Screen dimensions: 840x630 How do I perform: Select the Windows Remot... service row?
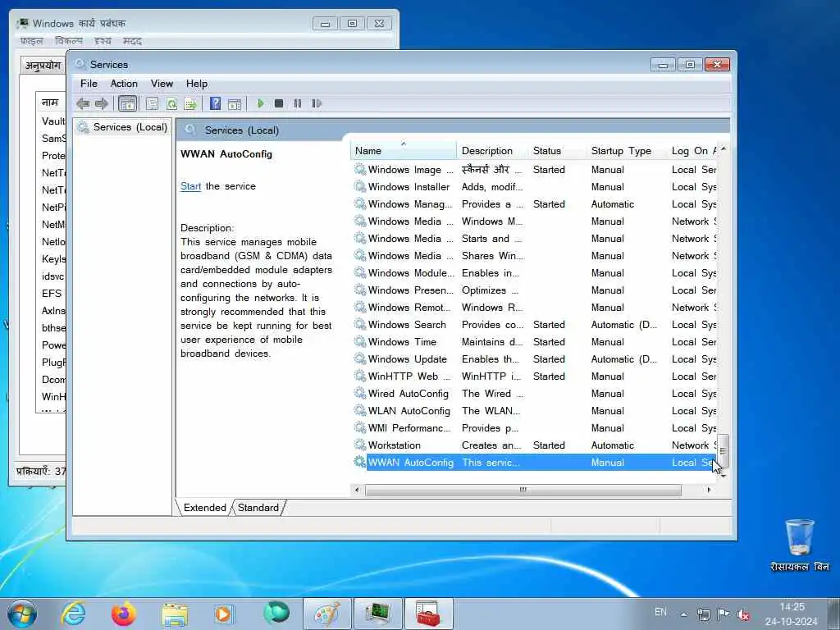click(x=535, y=308)
